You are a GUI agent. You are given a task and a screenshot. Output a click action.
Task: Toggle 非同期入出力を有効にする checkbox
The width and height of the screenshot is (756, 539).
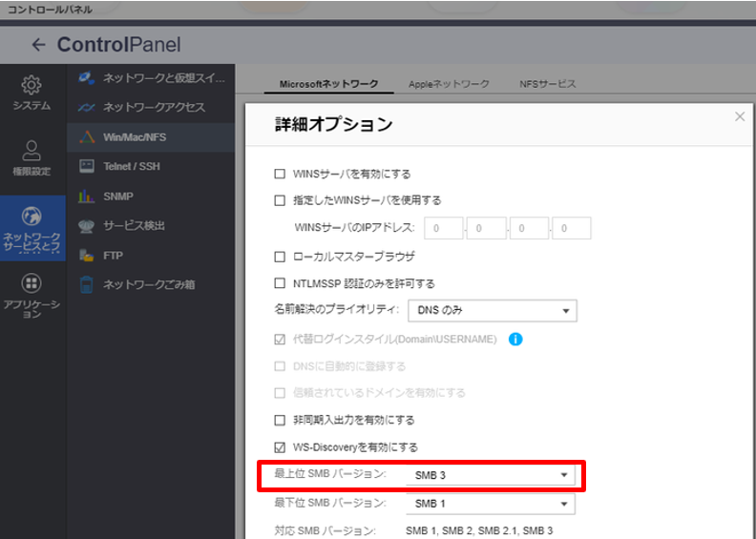pyautogui.click(x=280, y=420)
